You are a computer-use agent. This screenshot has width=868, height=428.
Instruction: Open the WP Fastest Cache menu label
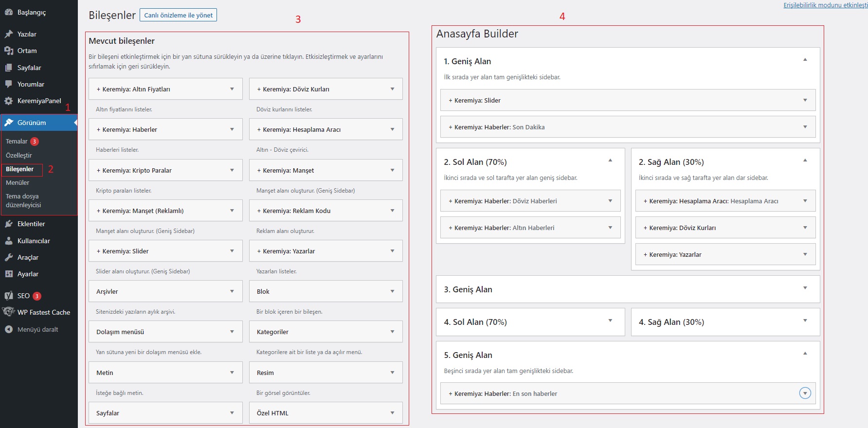[44, 312]
